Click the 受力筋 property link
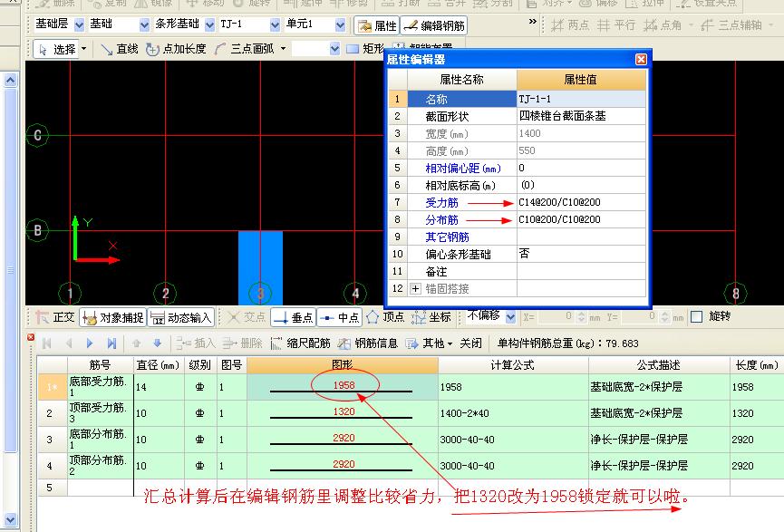This screenshot has height=532, width=784. [x=441, y=202]
